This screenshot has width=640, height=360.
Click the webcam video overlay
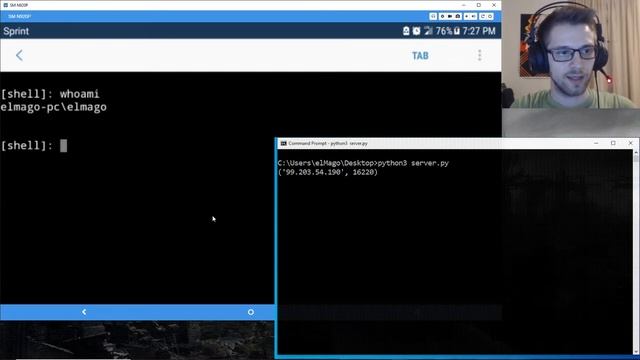pos(571,54)
